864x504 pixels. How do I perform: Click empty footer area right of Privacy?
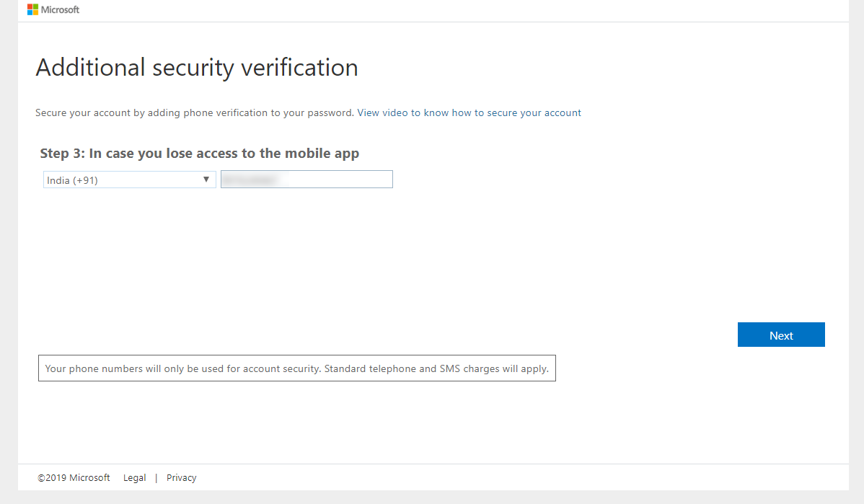click(505, 477)
